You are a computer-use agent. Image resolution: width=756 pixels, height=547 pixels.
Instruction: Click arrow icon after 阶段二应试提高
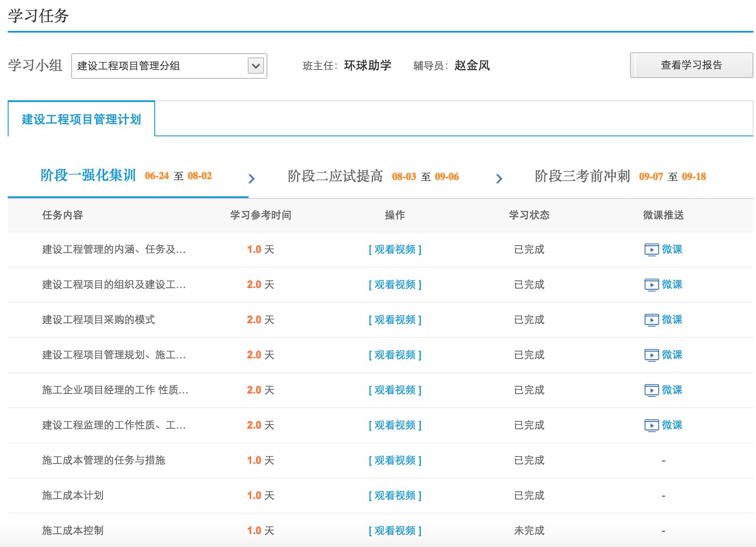[x=499, y=178]
